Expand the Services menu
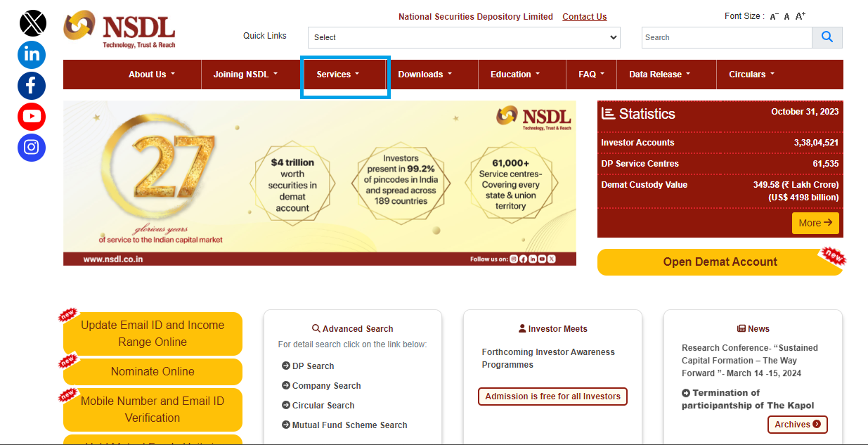This screenshot has width=868, height=445. [337, 75]
